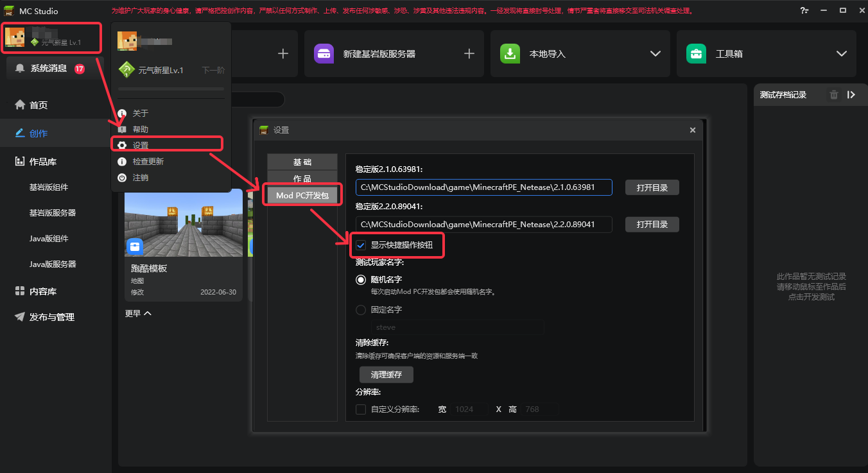This screenshot has width=868, height=473.
Task: Click the plus icon left of bedrock server card
Action: (x=283, y=54)
